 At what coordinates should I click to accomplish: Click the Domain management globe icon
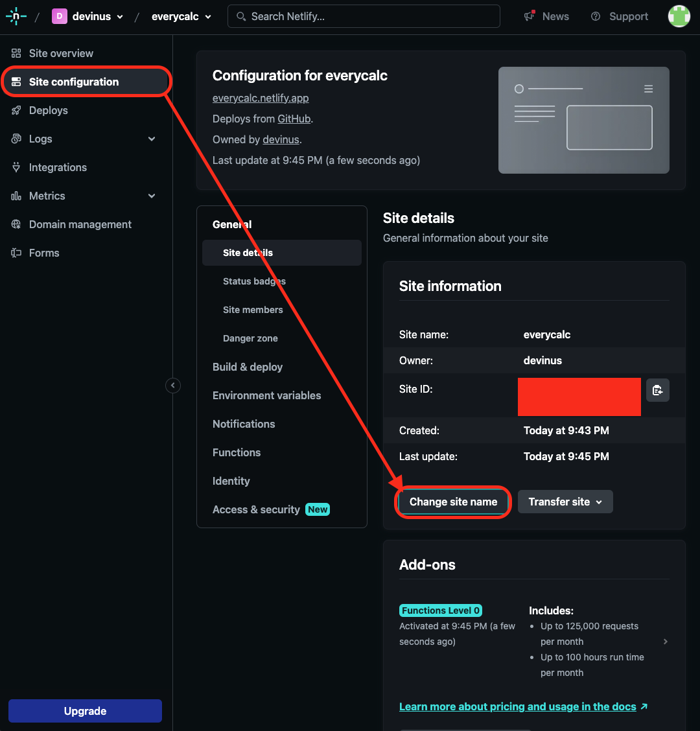pyautogui.click(x=16, y=224)
